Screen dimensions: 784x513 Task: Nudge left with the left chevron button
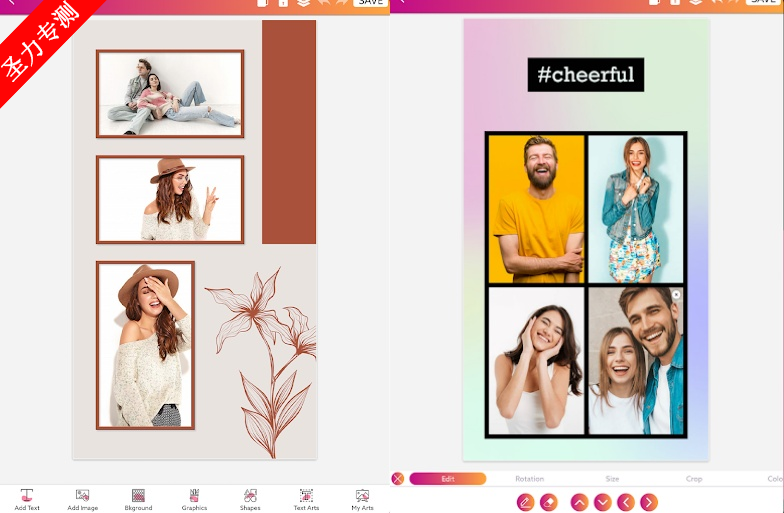tap(626, 502)
